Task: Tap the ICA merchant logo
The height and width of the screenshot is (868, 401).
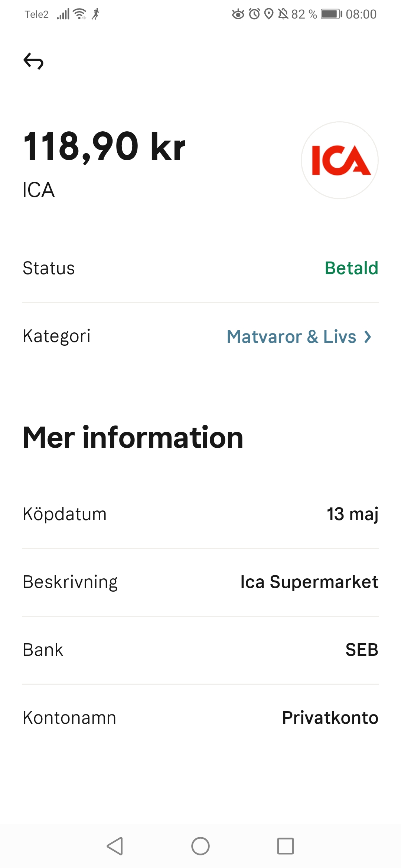Action: tap(339, 160)
